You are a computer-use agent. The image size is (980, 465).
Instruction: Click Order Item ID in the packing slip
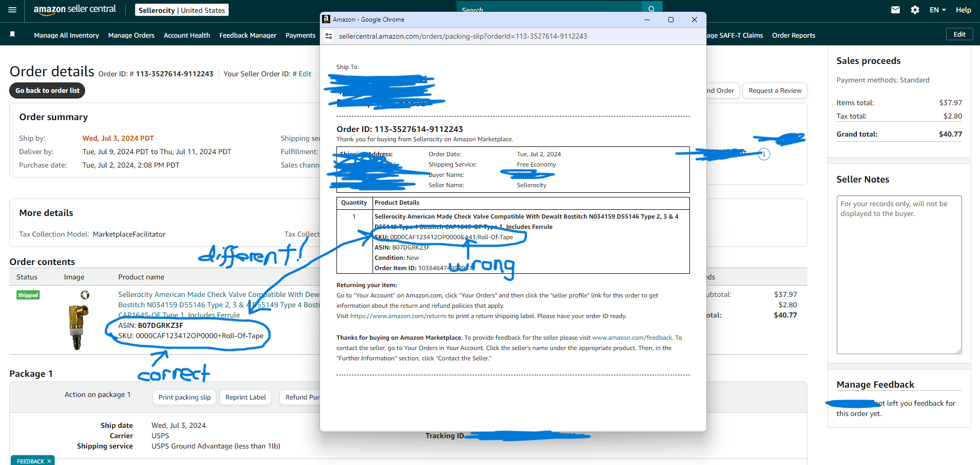coord(423,268)
